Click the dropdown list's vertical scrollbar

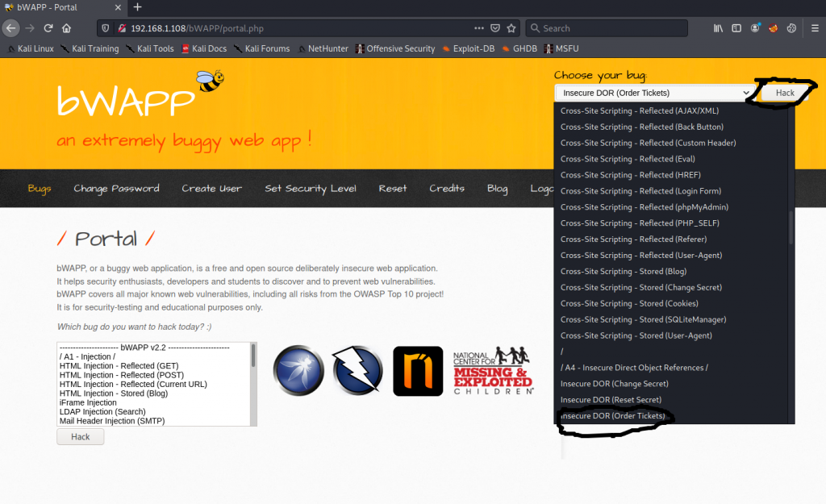[791, 226]
